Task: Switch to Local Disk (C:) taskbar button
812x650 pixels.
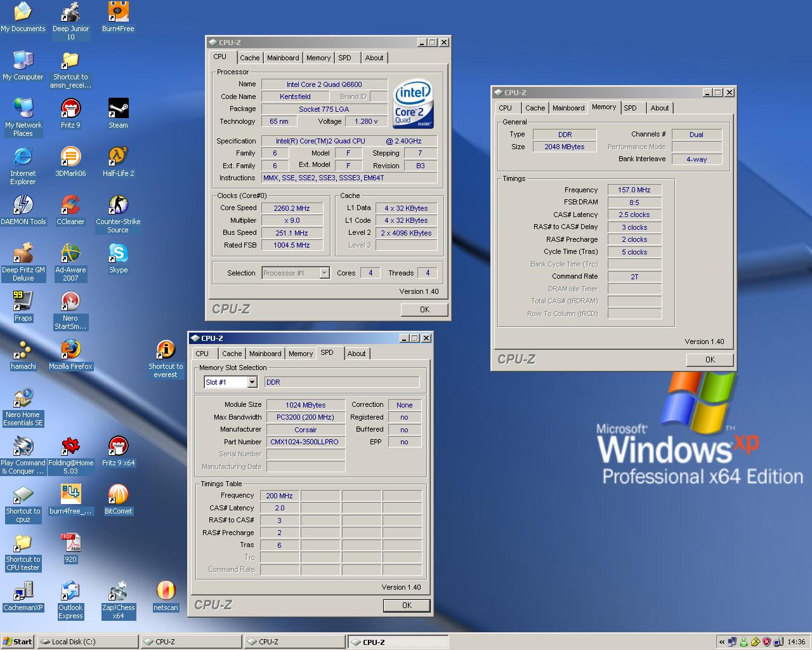Action: tap(88, 642)
